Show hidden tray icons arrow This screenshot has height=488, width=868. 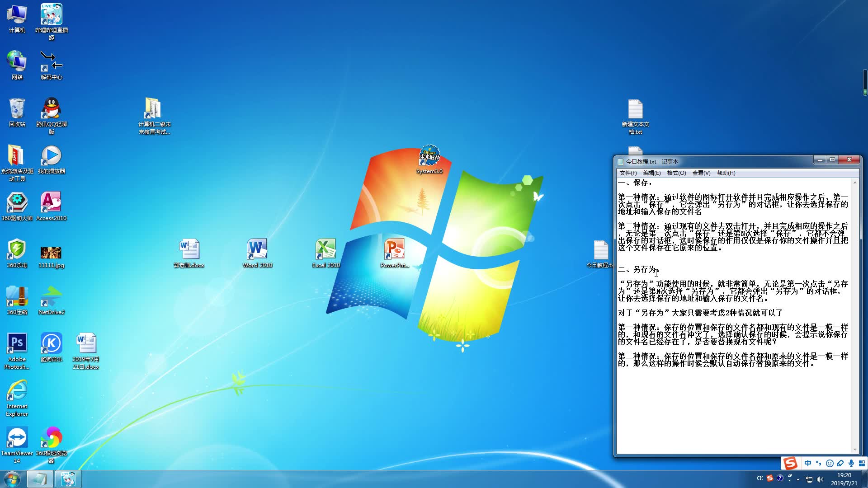tap(798, 479)
